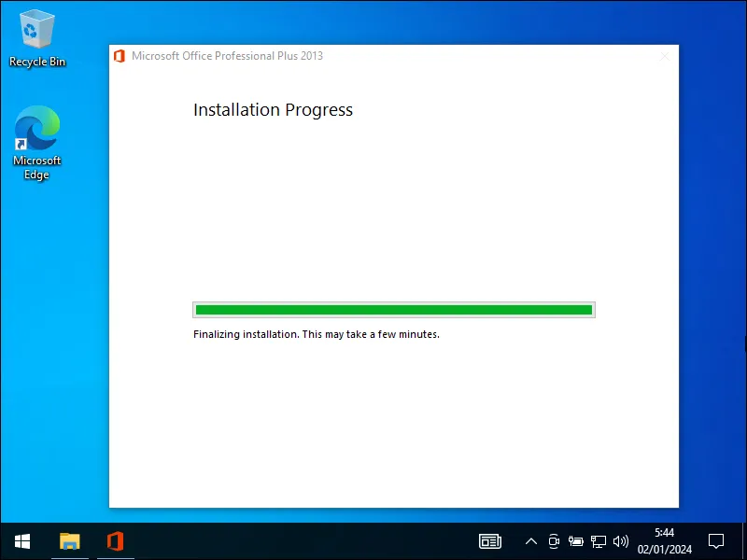Click the network status icon
The image size is (747, 560).
click(598, 541)
